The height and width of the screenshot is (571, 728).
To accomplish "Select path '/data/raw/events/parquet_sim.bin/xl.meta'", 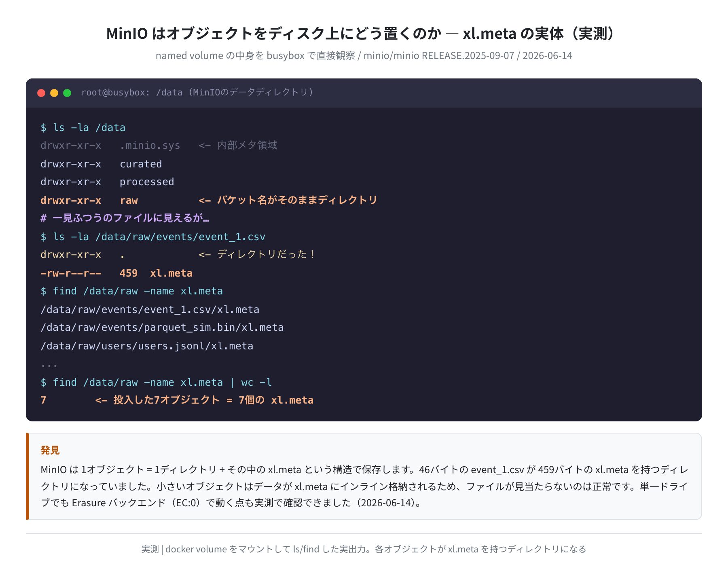I will point(162,328).
